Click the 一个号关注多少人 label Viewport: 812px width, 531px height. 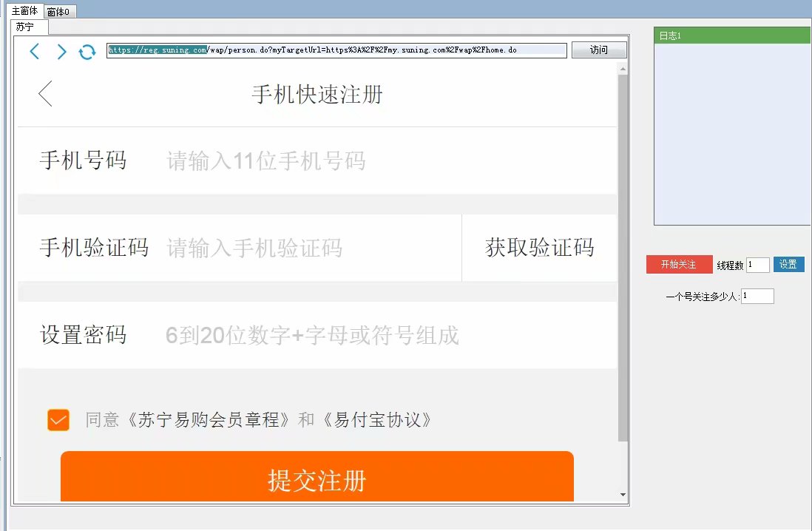[703, 297]
